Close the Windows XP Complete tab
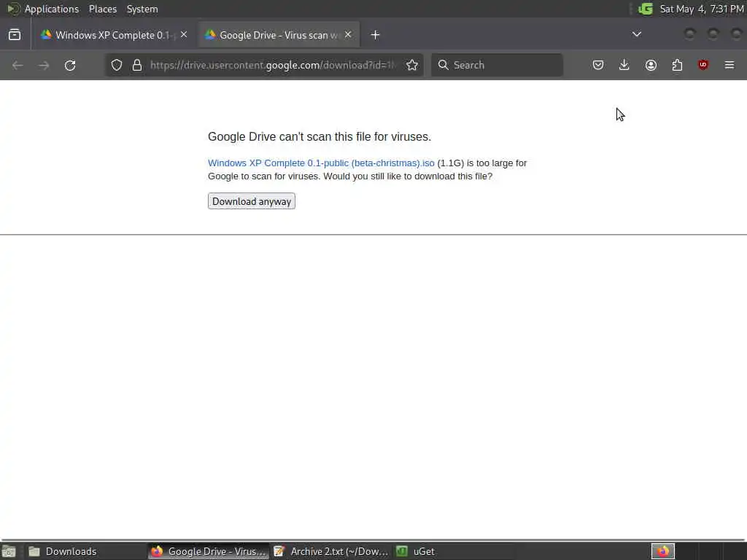 tap(184, 35)
